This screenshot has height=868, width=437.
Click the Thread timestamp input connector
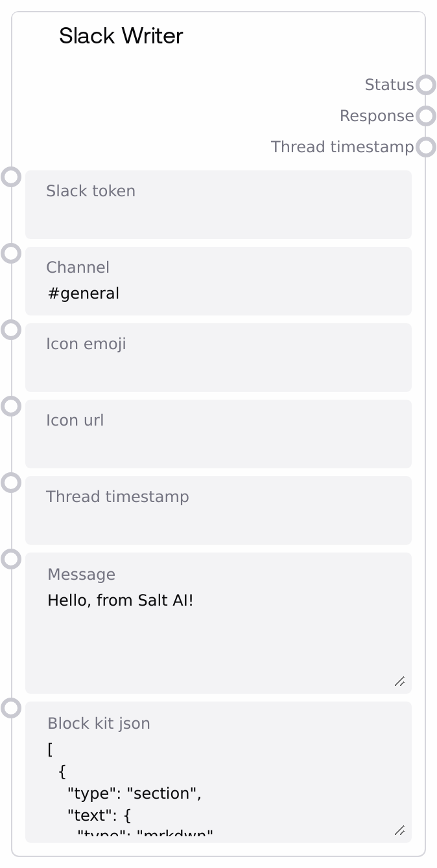[11, 483]
